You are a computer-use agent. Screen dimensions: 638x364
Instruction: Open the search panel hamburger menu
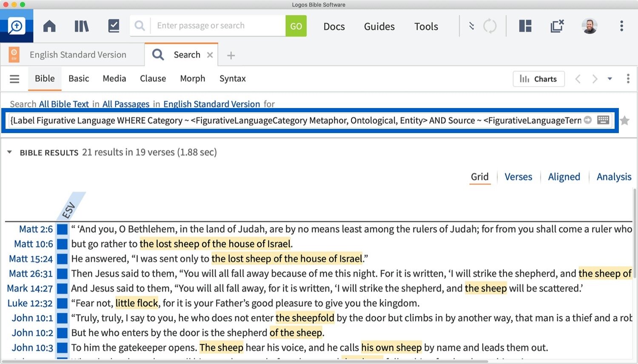(14, 79)
